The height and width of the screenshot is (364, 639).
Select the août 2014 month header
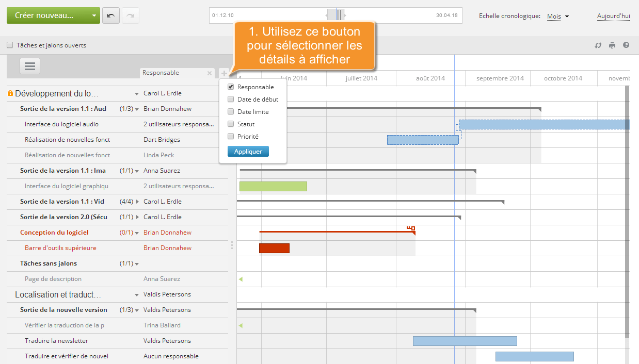pyautogui.click(x=430, y=78)
